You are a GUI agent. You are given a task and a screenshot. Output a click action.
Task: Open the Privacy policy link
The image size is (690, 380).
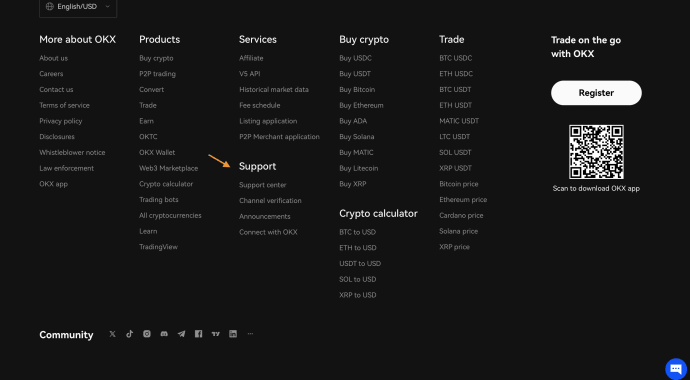[61, 121]
